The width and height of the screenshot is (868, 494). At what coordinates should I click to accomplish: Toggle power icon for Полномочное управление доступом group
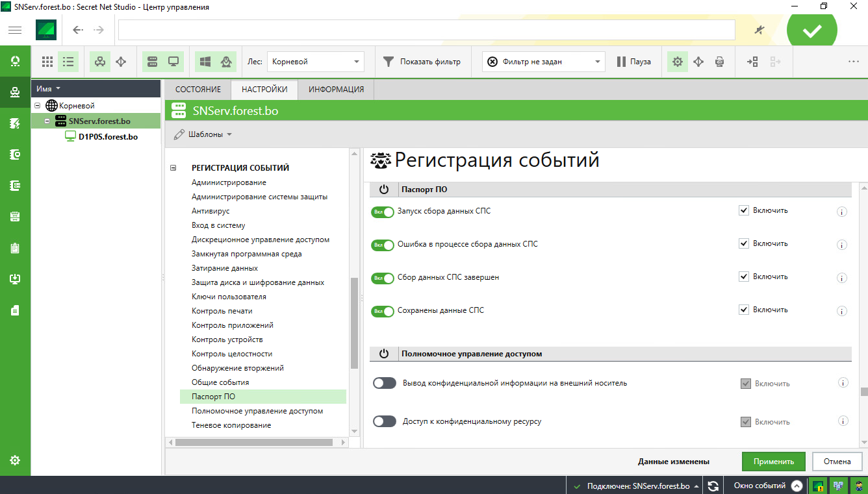[384, 354]
